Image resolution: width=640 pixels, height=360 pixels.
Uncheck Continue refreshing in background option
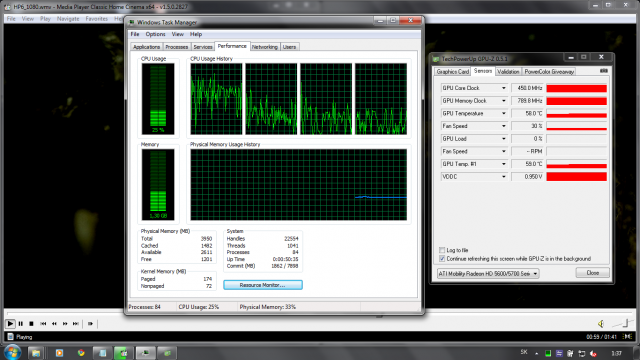pos(442,259)
